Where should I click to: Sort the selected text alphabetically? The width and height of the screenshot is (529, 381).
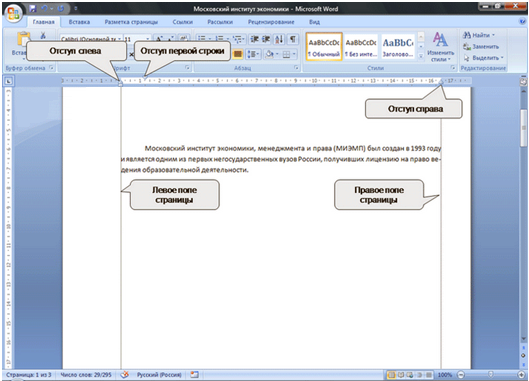point(279,39)
